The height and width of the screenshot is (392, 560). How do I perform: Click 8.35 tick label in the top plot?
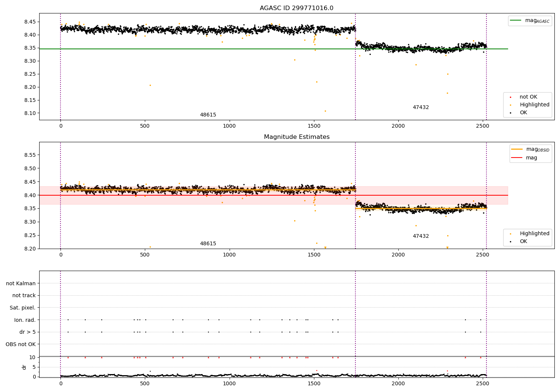[x=29, y=48]
